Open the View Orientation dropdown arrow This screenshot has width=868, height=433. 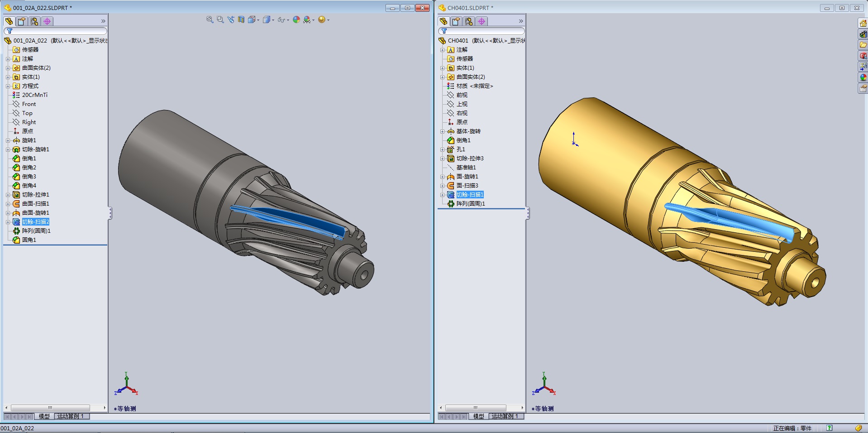tap(258, 20)
